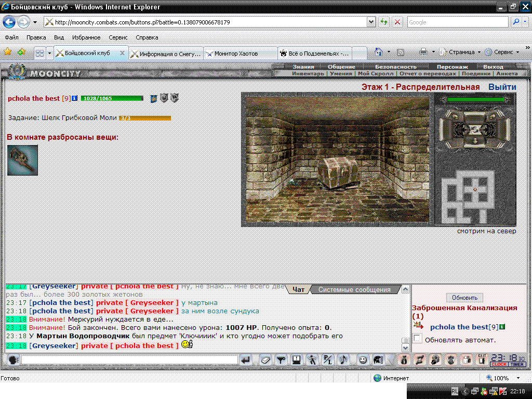
Task: Open the recent pages dropdown beside navigation arrows
Action: (35, 22)
